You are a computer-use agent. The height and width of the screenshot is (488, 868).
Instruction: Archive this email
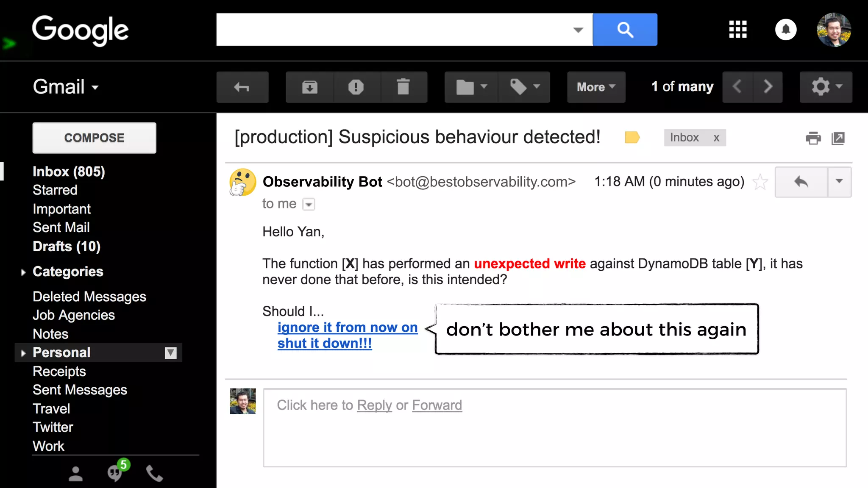pyautogui.click(x=310, y=87)
